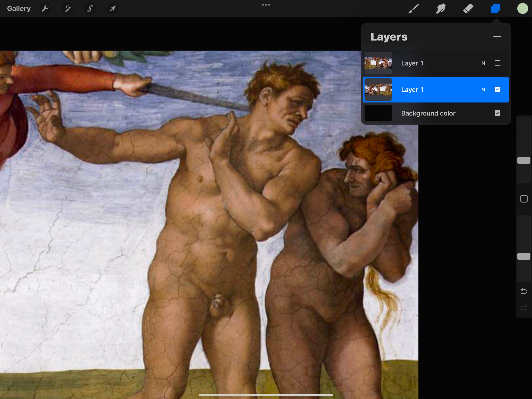This screenshot has height=399, width=532.
Task: Click the brush size slider handle
Action: (524, 160)
